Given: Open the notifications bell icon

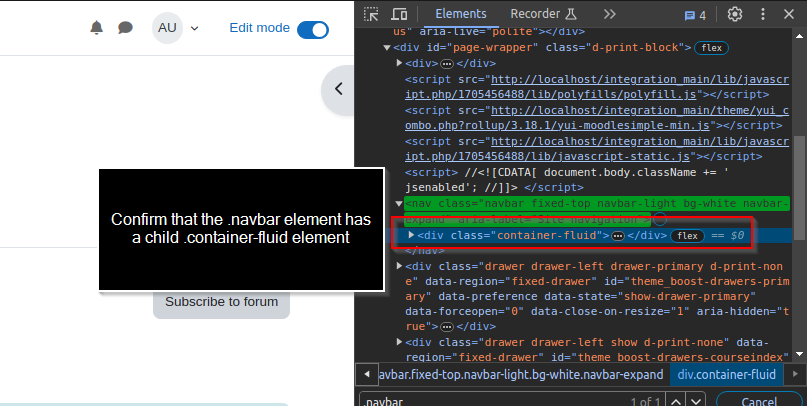Looking at the screenshot, I should click(96, 28).
